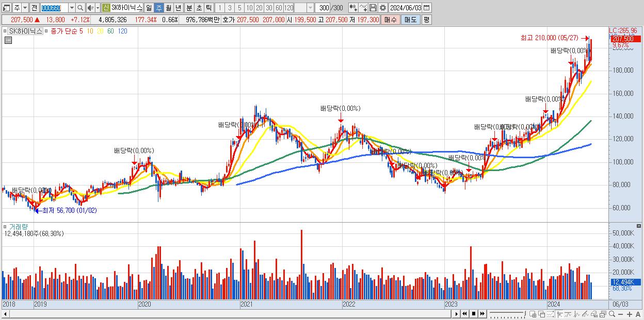The image size is (644, 320).
Task: Click the add chart window icon
Action: coord(533,314)
